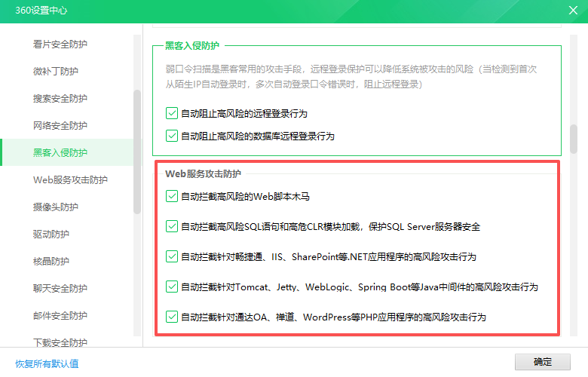The image size is (588, 377).
Task: Select 驱动防护 in left list
Action: pyautogui.click(x=51, y=234)
